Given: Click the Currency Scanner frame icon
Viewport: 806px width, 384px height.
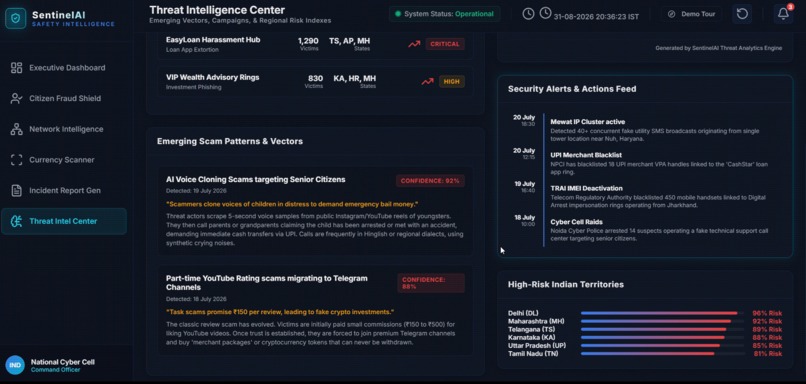Looking at the screenshot, I should [16, 160].
